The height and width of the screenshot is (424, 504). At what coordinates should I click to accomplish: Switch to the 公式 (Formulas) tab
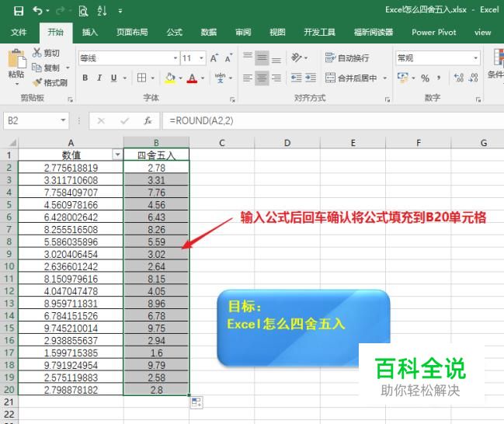coord(175,32)
